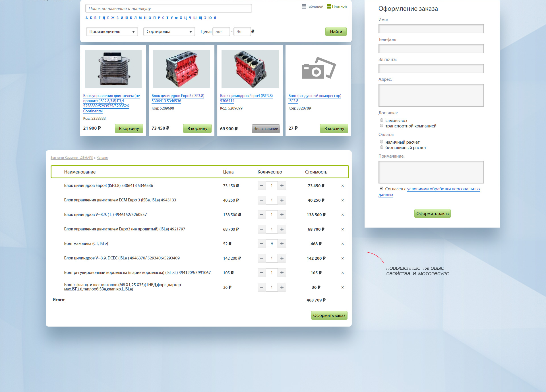Delete the 138 500 ₽ cylinder block row
Viewport: 546px width, 392px height.
tap(342, 215)
